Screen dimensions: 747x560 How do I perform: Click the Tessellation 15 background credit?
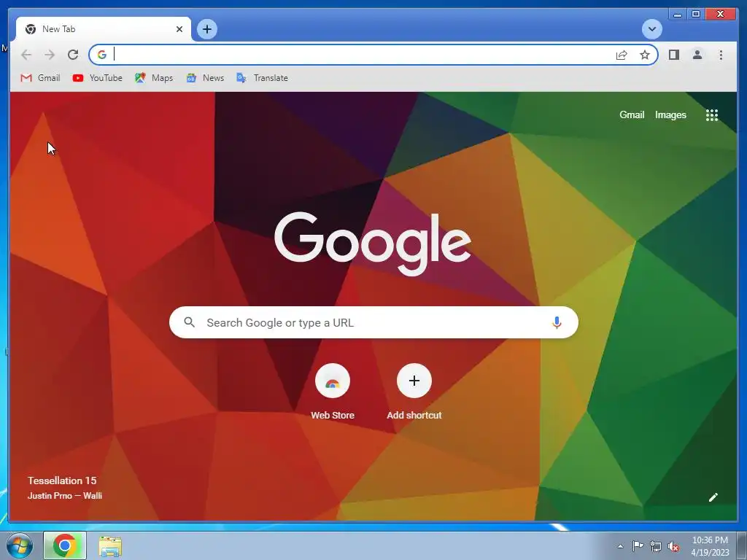click(62, 481)
